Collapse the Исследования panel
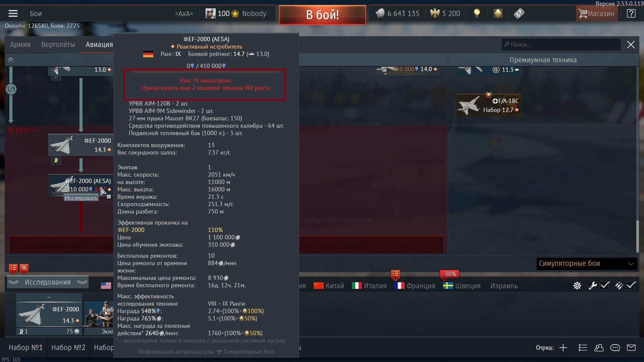 [x=48, y=282]
